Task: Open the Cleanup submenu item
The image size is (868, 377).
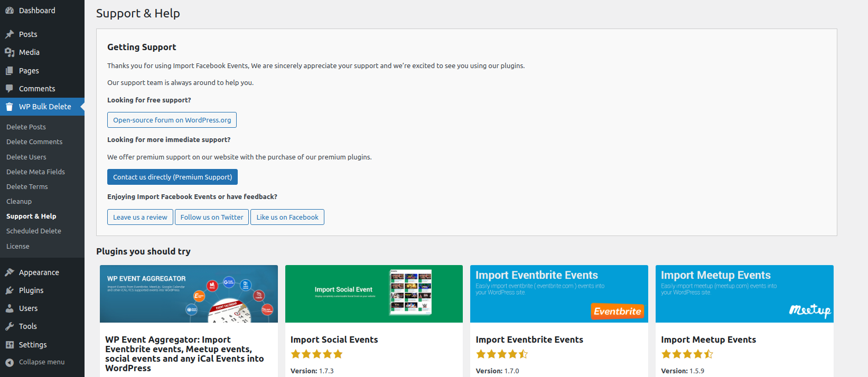Action: 19,202
